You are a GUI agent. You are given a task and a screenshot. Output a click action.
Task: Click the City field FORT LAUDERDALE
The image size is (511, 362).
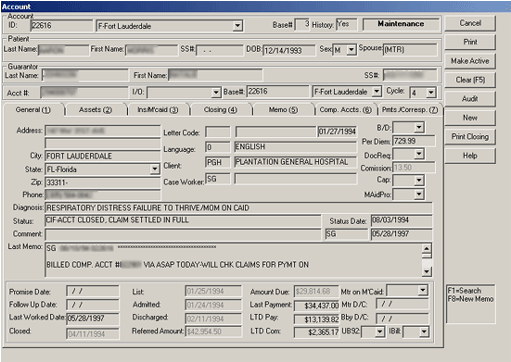103,156
